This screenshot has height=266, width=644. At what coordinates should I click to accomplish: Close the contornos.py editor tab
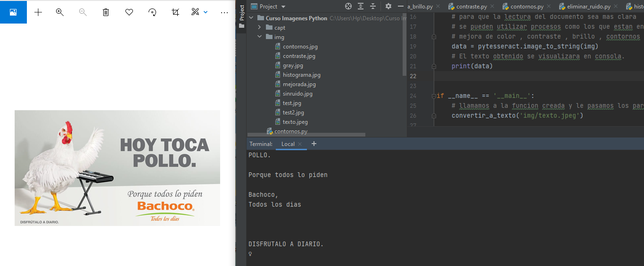pos(549,7)
